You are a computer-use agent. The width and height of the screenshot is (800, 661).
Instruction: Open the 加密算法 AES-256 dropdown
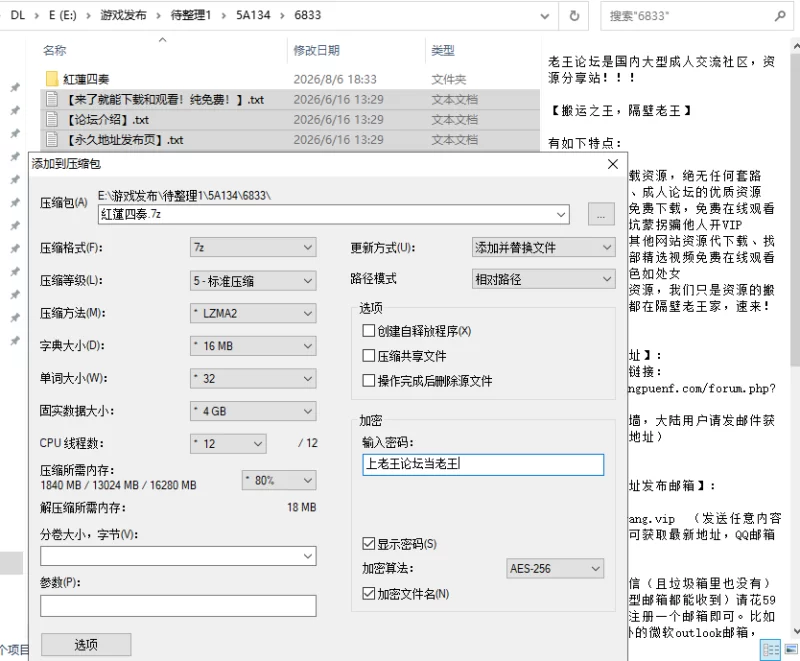point(555,568)
